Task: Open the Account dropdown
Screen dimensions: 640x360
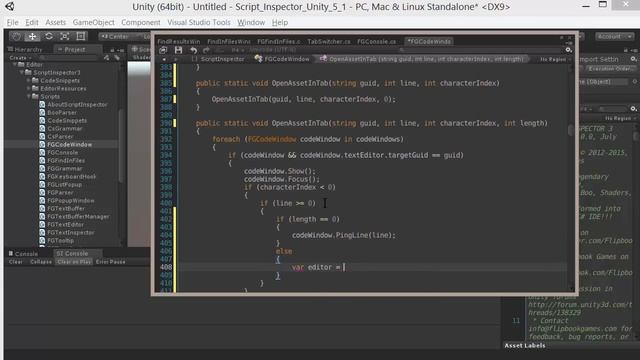Action: click(614, 36)
